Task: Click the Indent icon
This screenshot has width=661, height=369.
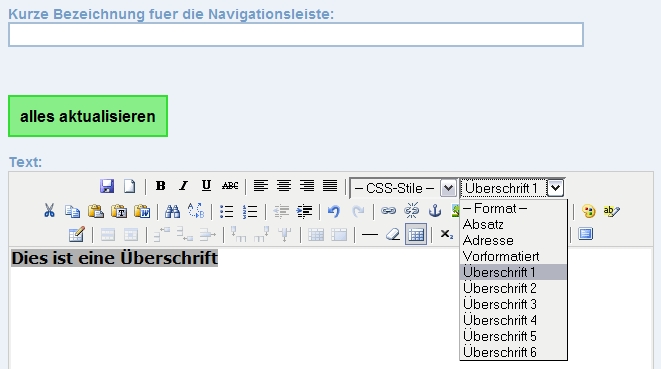Action: tap(304, 211)
